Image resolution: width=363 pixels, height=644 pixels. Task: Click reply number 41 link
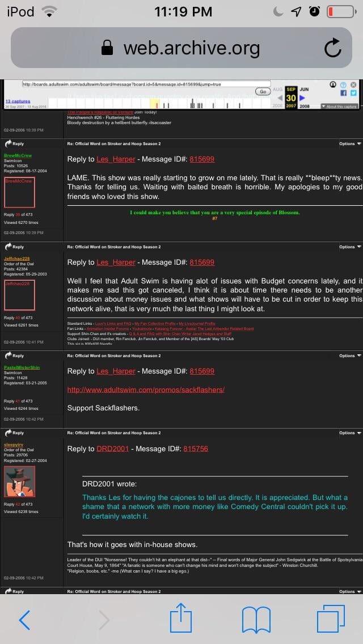[x=17, y=401]
